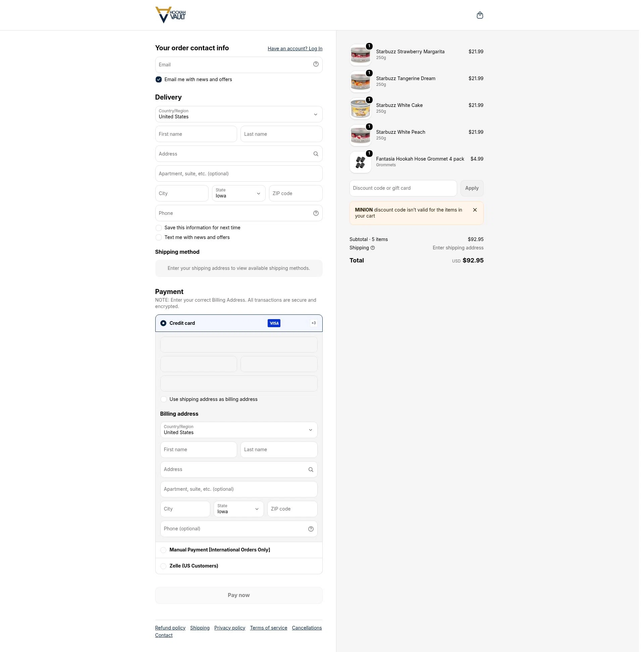The height and width of the screenshot is (652, 644).
Task: Open the shopping cart bag icon
Action: [x=480, y=15]
